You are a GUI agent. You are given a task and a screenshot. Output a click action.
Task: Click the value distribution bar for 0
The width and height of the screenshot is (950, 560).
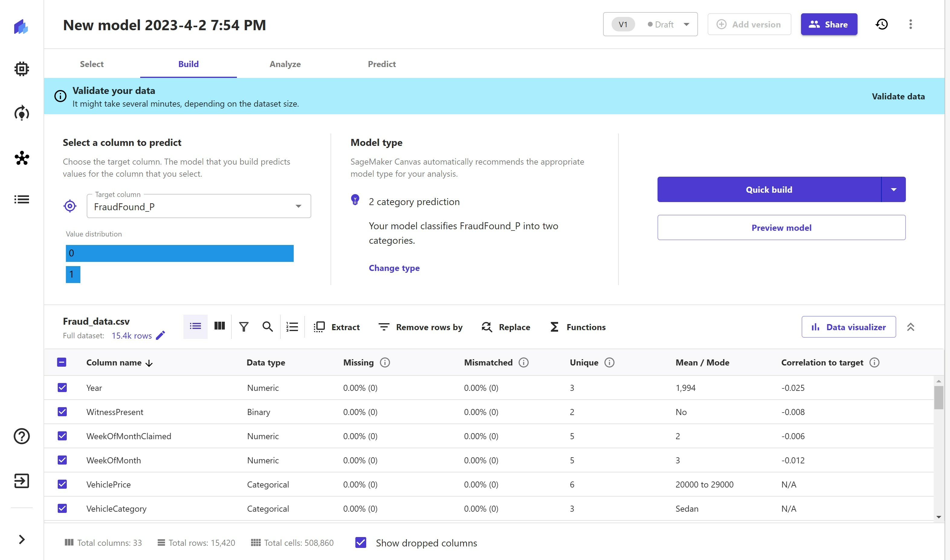coord(180,253)
